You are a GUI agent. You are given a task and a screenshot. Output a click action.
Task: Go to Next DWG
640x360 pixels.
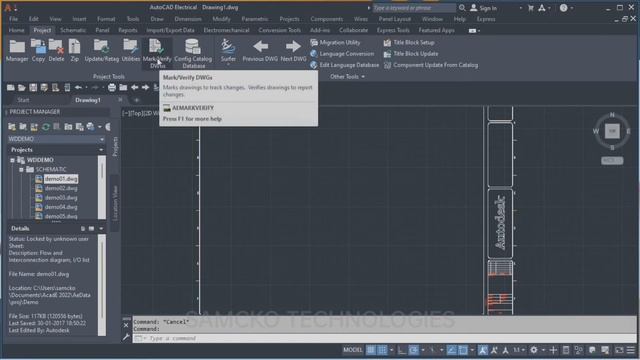[293, 51]
